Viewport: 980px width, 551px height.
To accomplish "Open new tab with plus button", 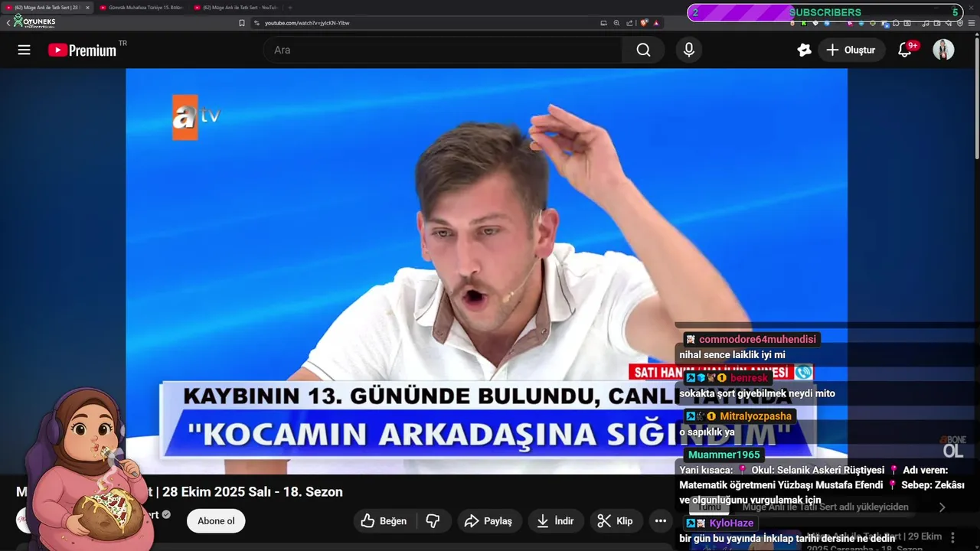I will 290,8.
